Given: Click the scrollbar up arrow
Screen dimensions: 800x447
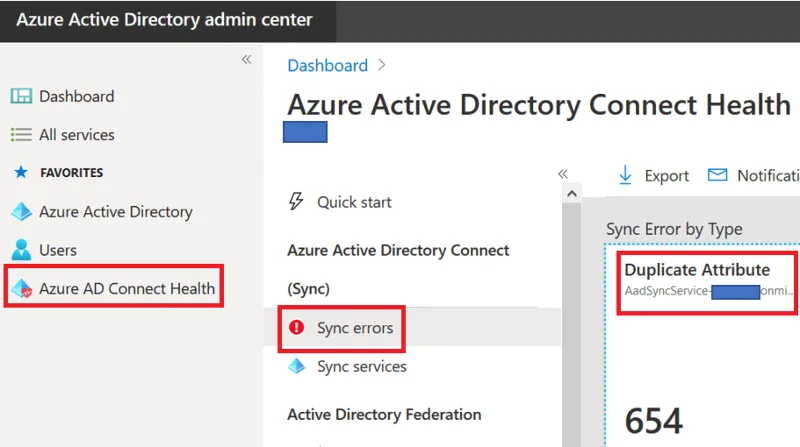Looking at the screenshot, I should (x=571, y=194).
